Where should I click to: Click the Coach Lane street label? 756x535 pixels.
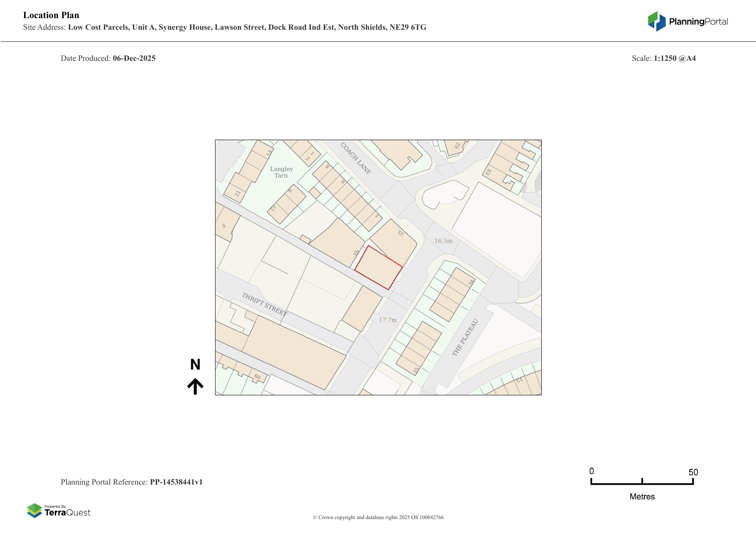coord(356,158)
